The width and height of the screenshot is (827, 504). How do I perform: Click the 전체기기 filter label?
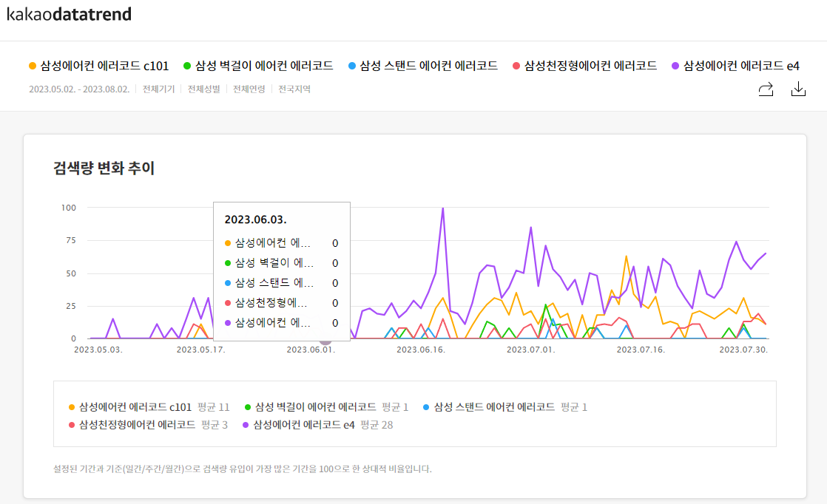(x=158, y=89)
